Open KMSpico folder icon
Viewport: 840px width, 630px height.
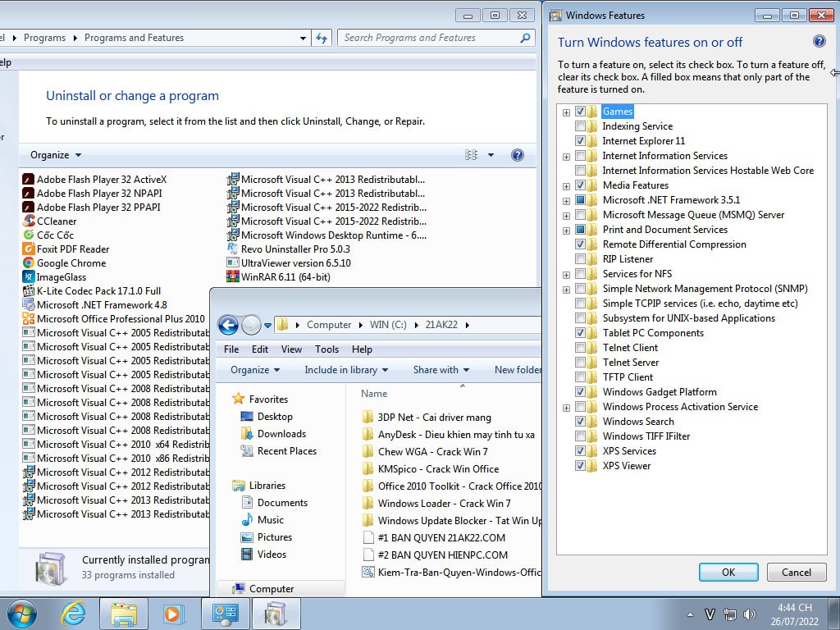(367, 468)
